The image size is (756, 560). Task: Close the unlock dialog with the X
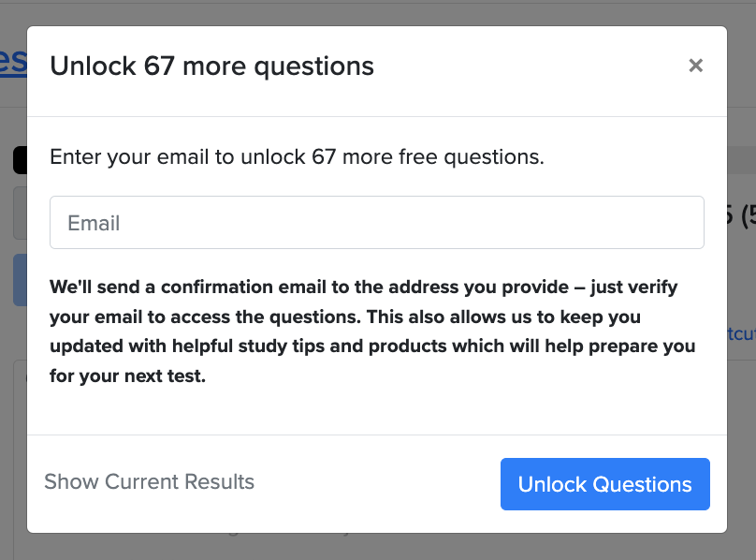pos(695,66)
